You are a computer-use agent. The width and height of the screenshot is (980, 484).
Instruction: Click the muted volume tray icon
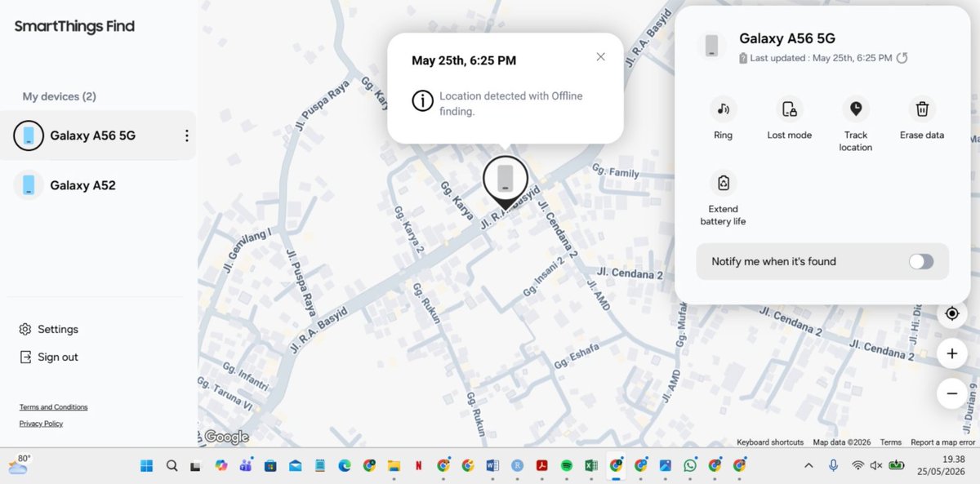pyautogui.click(x=876, y=465)
